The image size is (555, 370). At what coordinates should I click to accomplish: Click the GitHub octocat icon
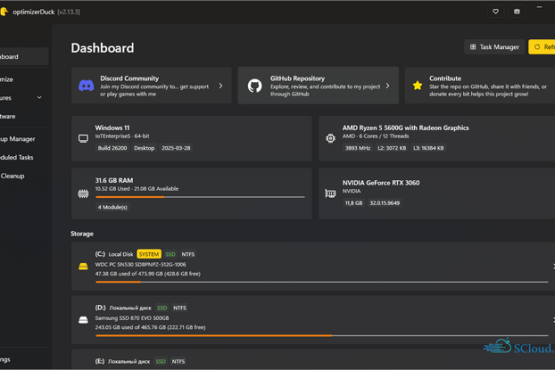pos(254,86)
